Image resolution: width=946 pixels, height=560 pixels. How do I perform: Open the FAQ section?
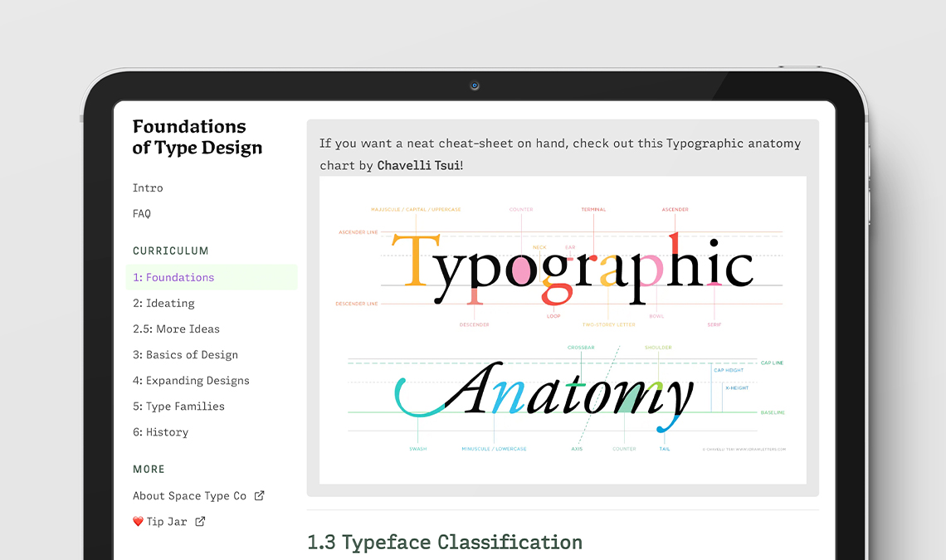click(141, 213)
